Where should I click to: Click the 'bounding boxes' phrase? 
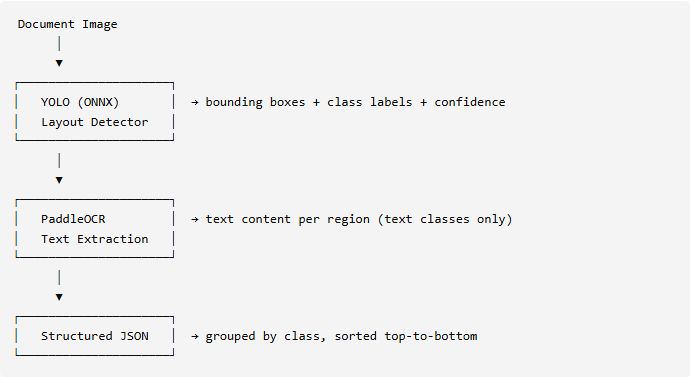255,103
